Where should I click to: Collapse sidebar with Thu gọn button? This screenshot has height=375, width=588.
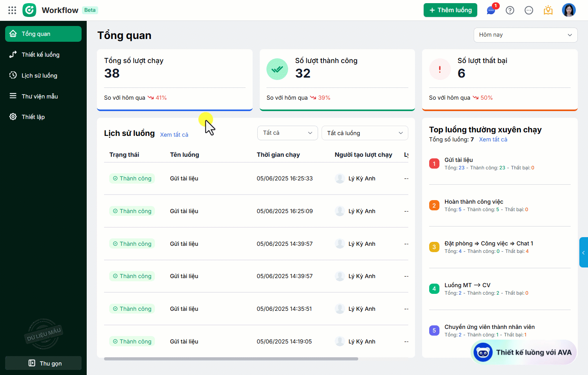43,363
